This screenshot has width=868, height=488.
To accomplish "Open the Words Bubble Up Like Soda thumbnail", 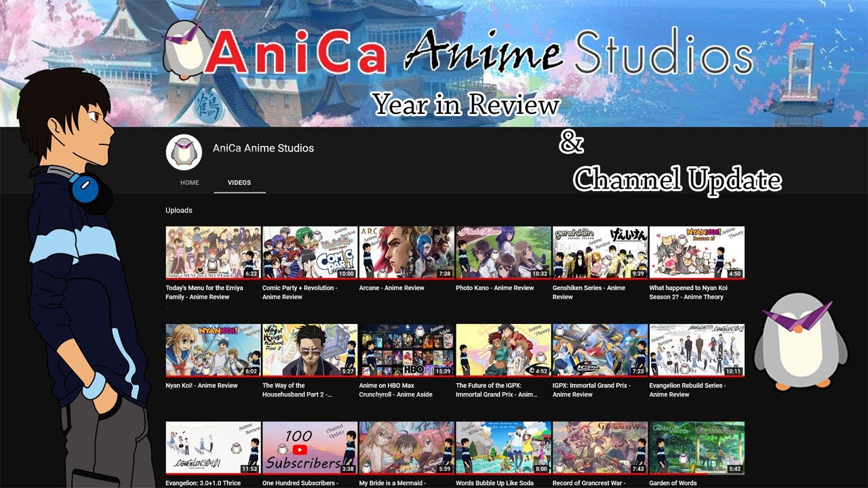I will click(503, 448).
